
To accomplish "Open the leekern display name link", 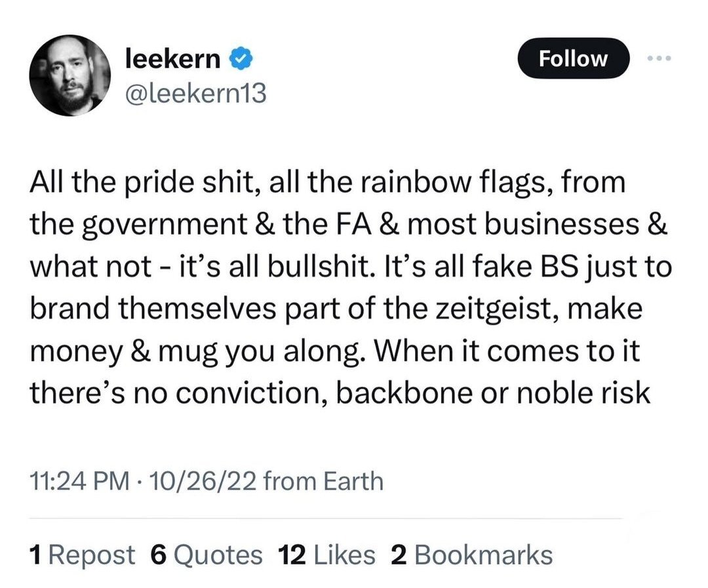I will pyautogui.click(x=172, y=60).
